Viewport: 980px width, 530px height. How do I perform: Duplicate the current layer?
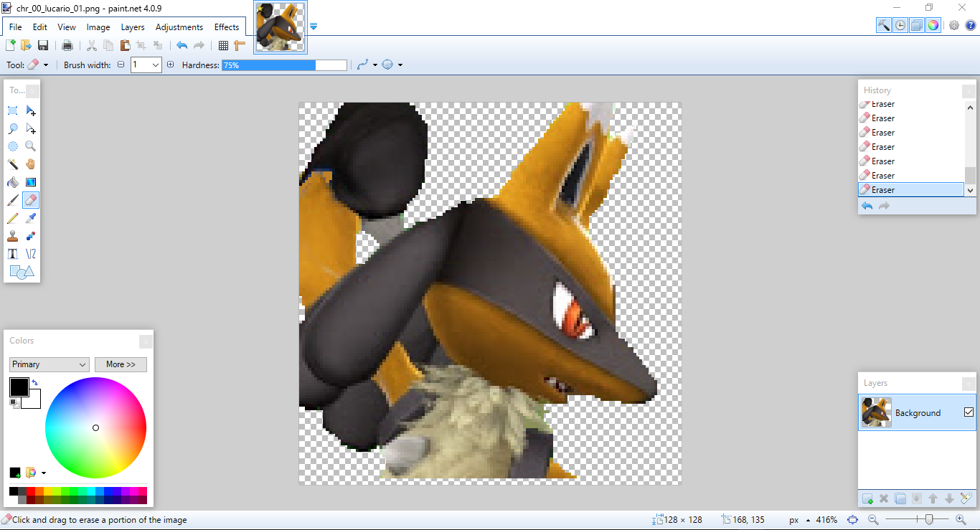(900, 498)
